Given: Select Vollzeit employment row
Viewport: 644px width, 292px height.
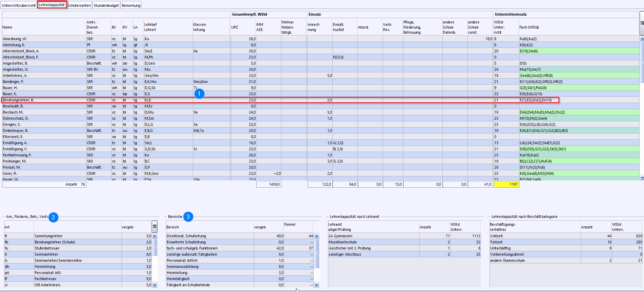Looking at the screenshot, I should pyautogui.click(x=566, y=236).
